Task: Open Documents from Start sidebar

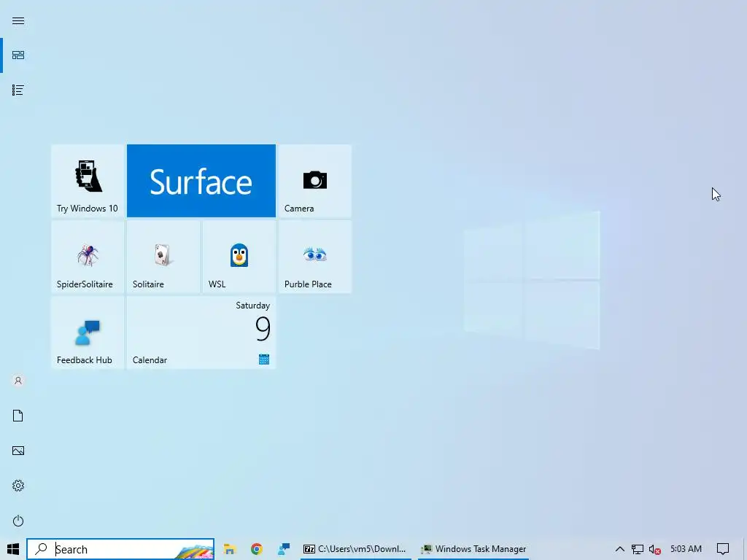Action: click(18, 416)
